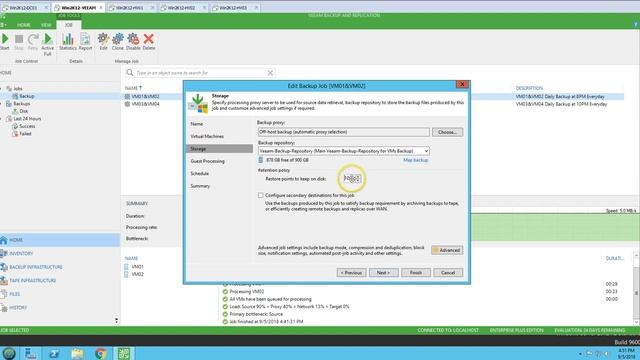The width and height of the screenshot is (640, 360).
Task: Open Tape Infrastructure view
Action: pos(60,280)
